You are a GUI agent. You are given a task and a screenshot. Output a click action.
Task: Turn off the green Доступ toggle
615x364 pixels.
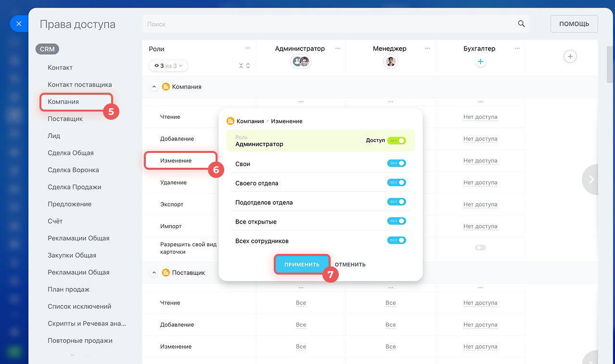tap(397, 140)
